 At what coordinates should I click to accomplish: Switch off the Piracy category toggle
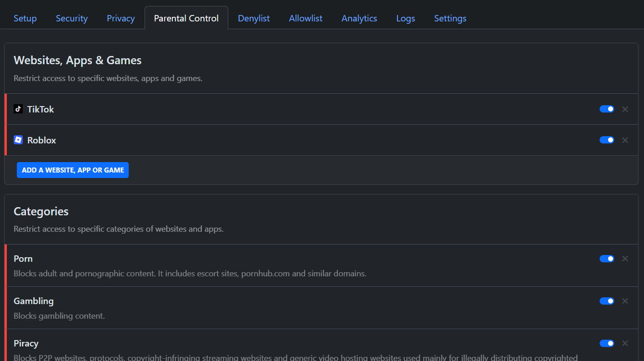607,343
